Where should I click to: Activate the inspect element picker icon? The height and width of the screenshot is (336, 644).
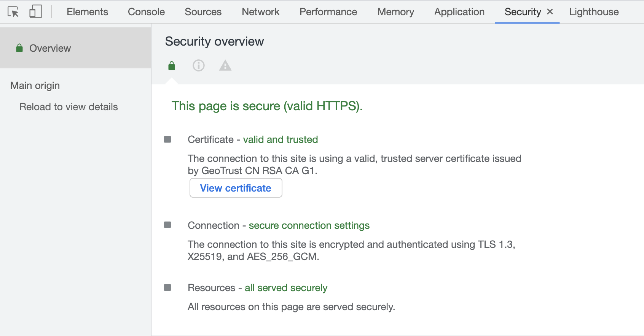[13, 12]
